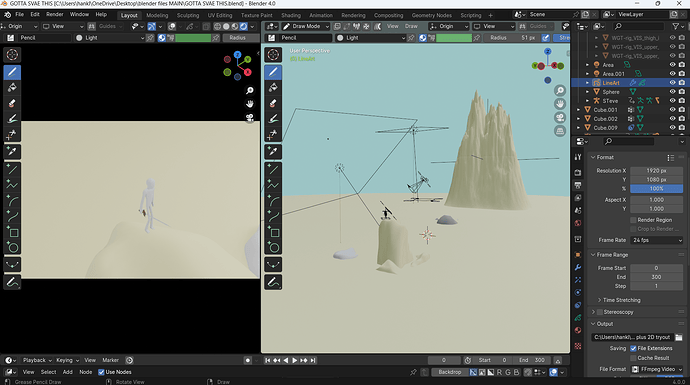Expand the LineArt item in outliner
The width and height of the screenshot is (690, 385).
pyautogui.click(x=587, y=83)
